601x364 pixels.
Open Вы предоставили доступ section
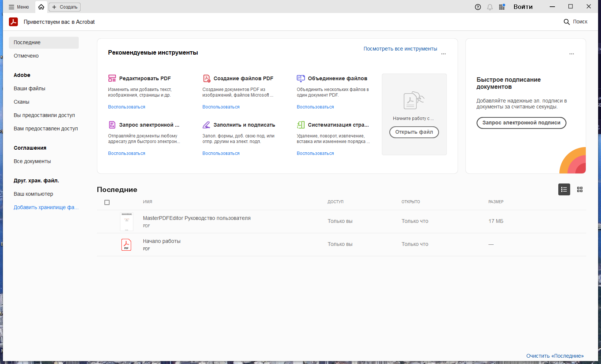(44, 115)
